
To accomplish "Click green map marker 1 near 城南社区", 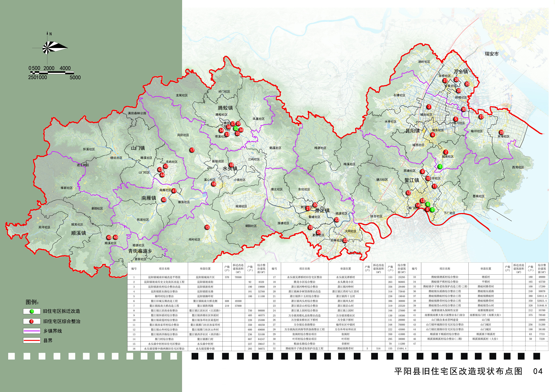I will click(x=440, y=166).
